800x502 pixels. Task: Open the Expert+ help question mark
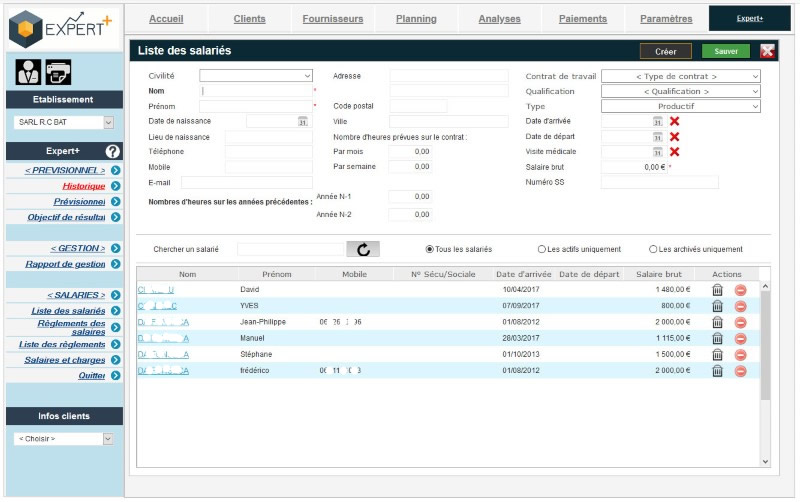(112, 151)
